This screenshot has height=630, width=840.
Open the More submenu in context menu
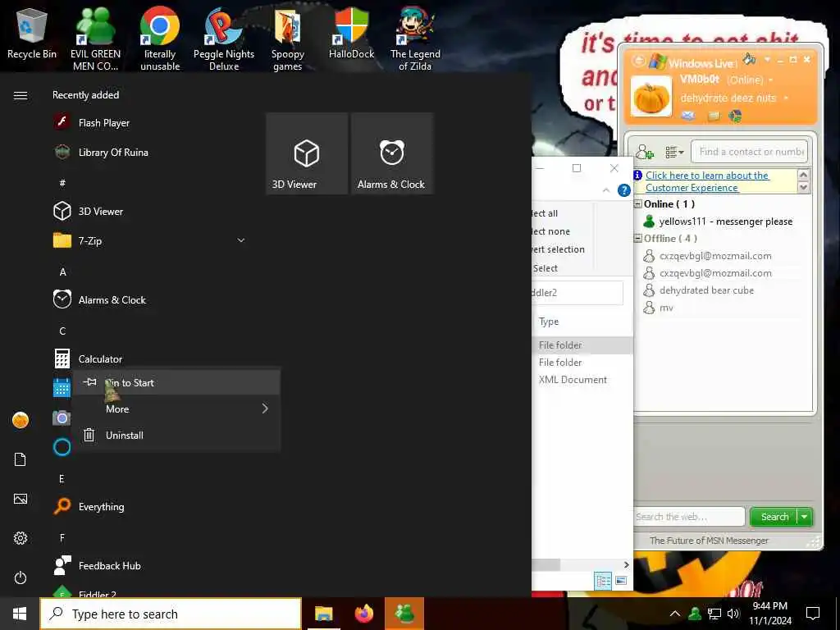tap(176, 409)
